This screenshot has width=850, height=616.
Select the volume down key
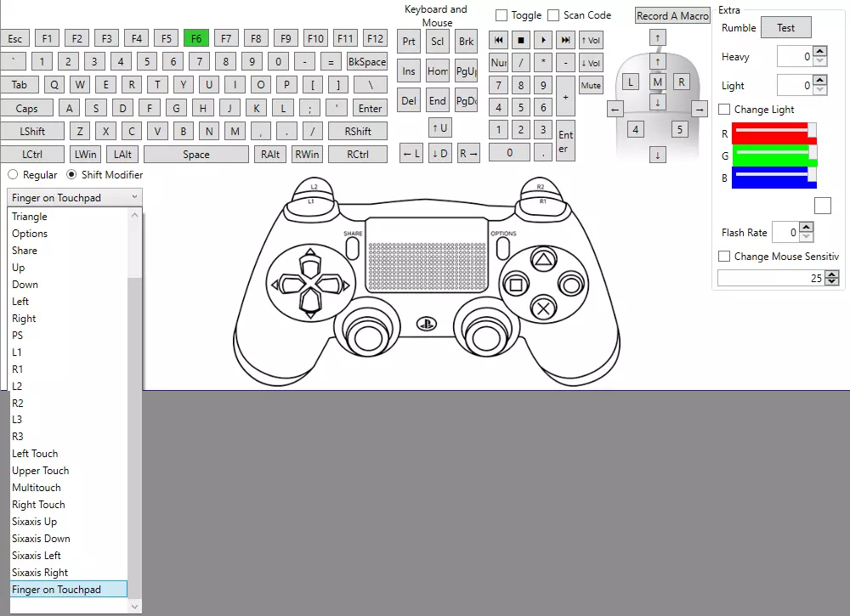(591, 63)
